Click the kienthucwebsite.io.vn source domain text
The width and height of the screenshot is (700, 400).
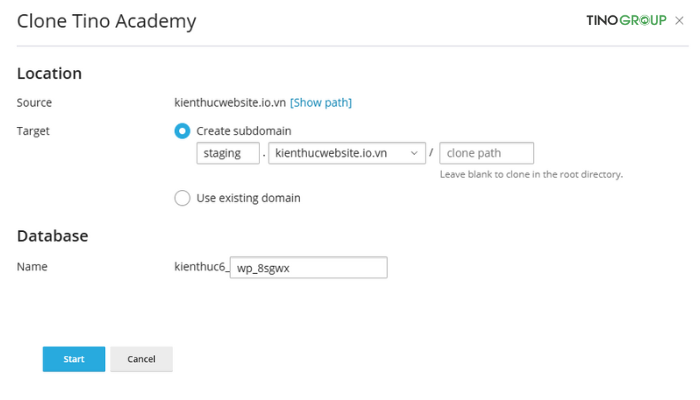click(x=230, y=102)
